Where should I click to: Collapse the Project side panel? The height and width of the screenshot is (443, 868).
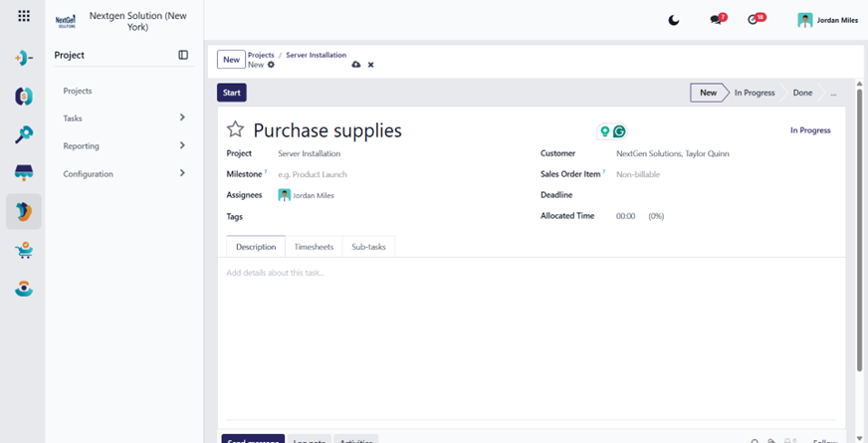183,55
